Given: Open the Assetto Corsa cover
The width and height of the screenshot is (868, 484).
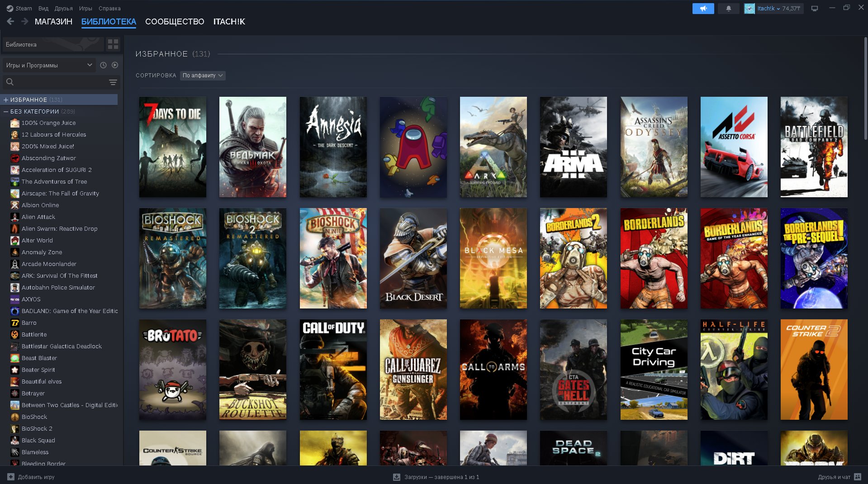Looking at the screenshot, I should pos(734,147).
